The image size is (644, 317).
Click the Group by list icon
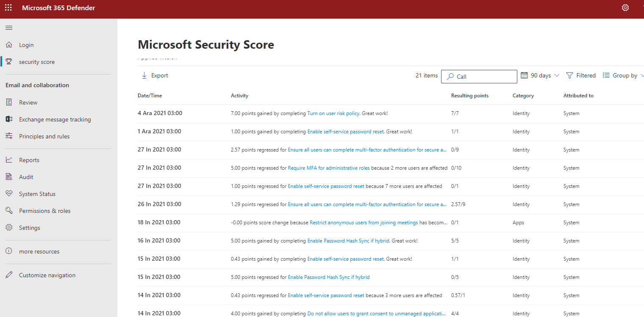tap(606, 75)
